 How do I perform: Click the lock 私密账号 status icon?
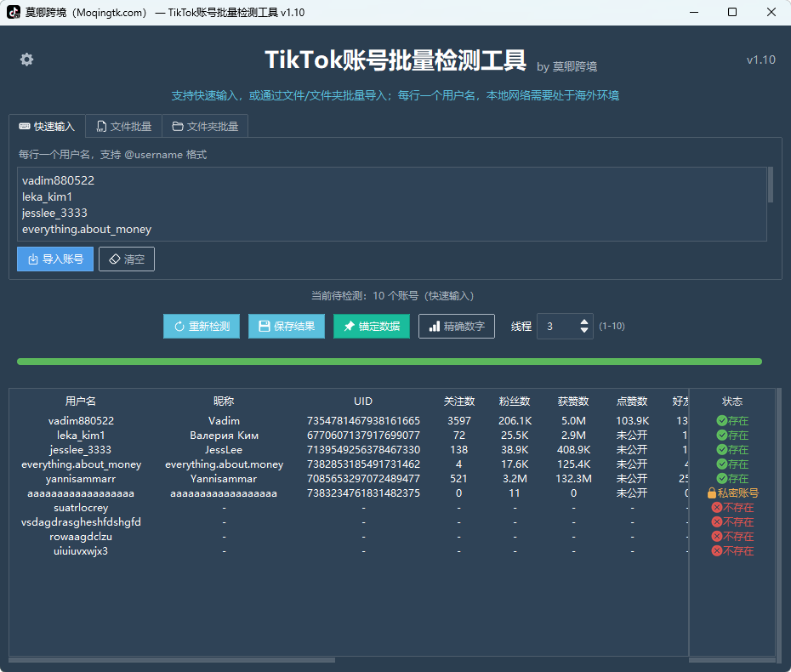tap(712, 493)
